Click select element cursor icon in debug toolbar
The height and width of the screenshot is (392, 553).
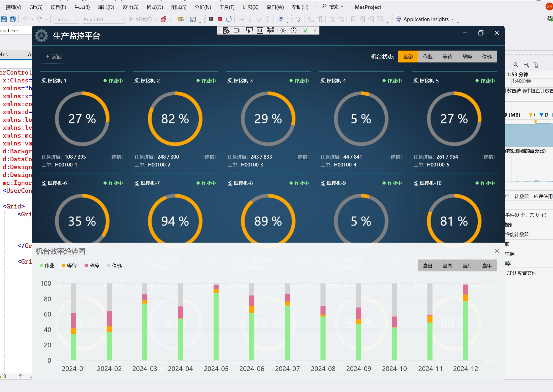(249, 30)
